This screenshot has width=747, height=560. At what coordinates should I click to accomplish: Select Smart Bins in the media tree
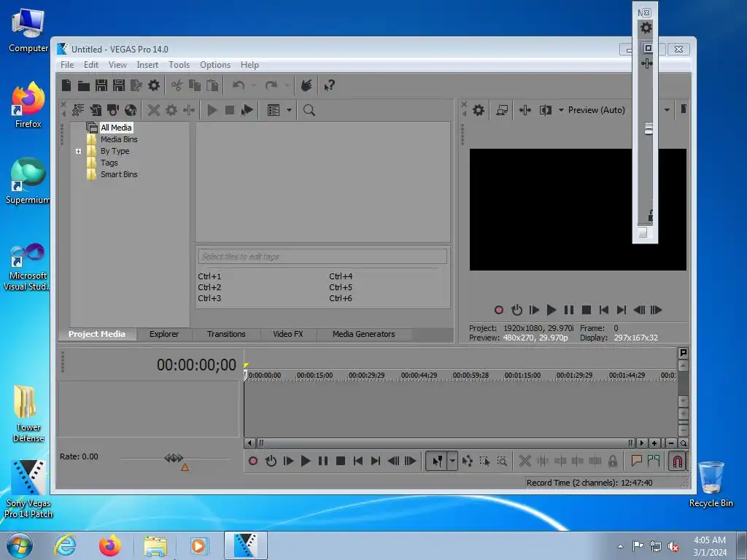coord(119,174)
